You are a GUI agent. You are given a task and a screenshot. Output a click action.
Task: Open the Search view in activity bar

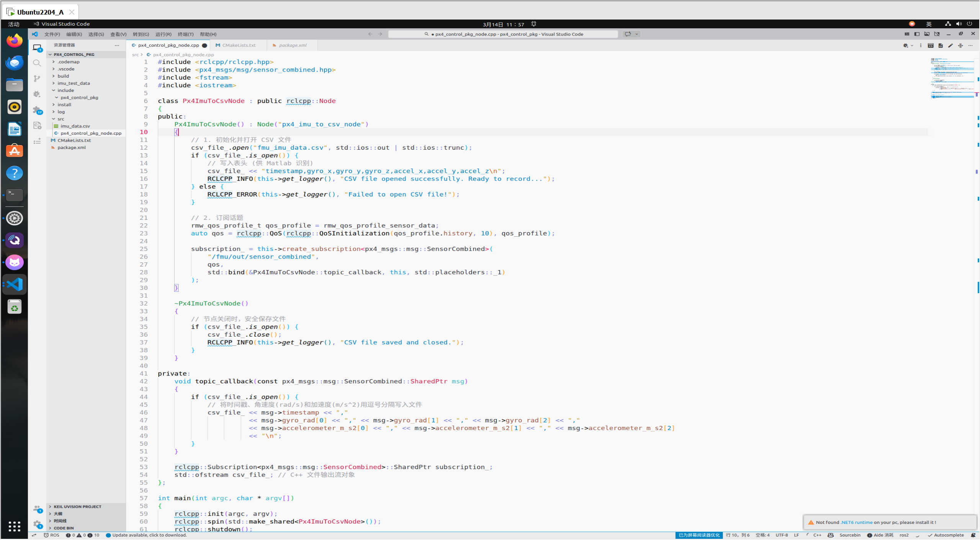37,63
